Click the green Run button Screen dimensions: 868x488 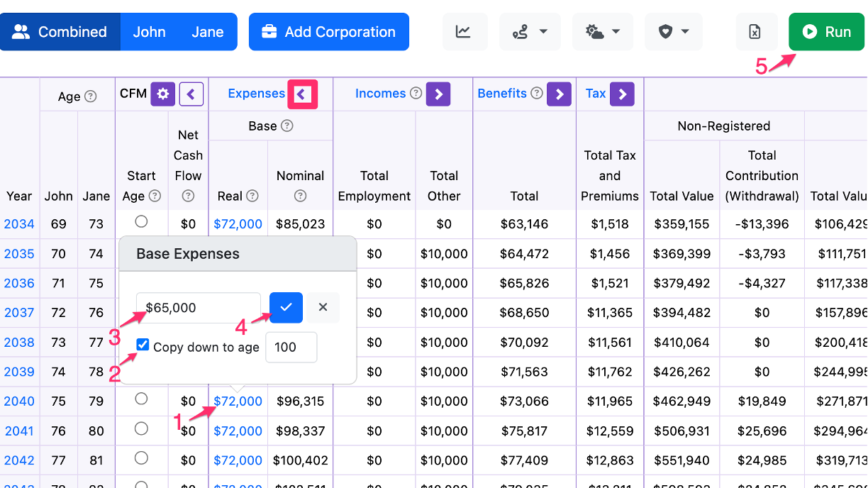(827, 32)
